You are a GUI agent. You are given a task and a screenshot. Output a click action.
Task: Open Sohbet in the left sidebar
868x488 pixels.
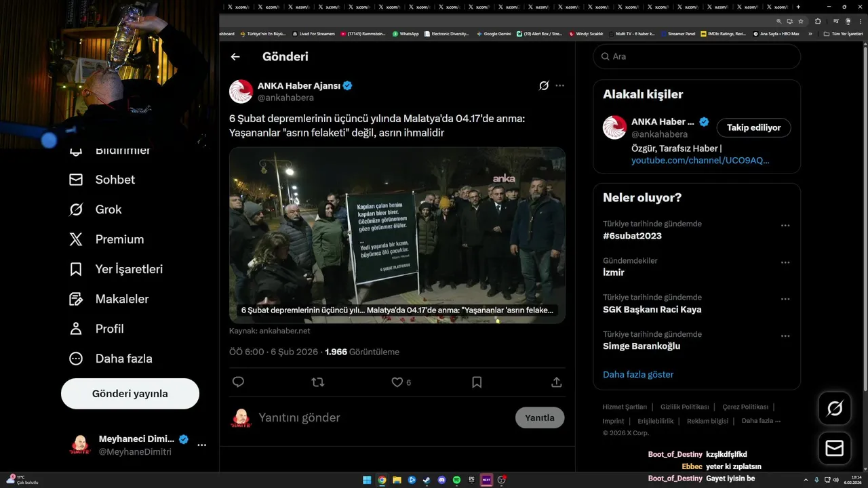[x=102, y=180]
